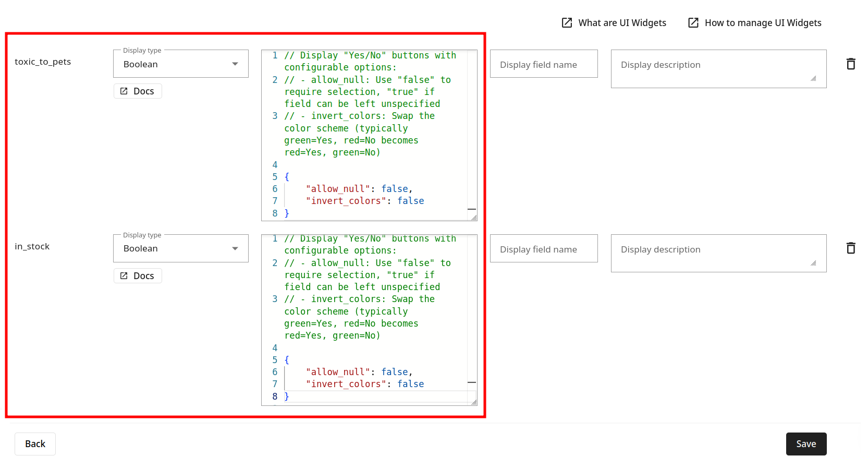Image resolution: width=868 pixels, height=468 pixels.
Task: Click in_stock Display description textarea
Action: (718, 253)
